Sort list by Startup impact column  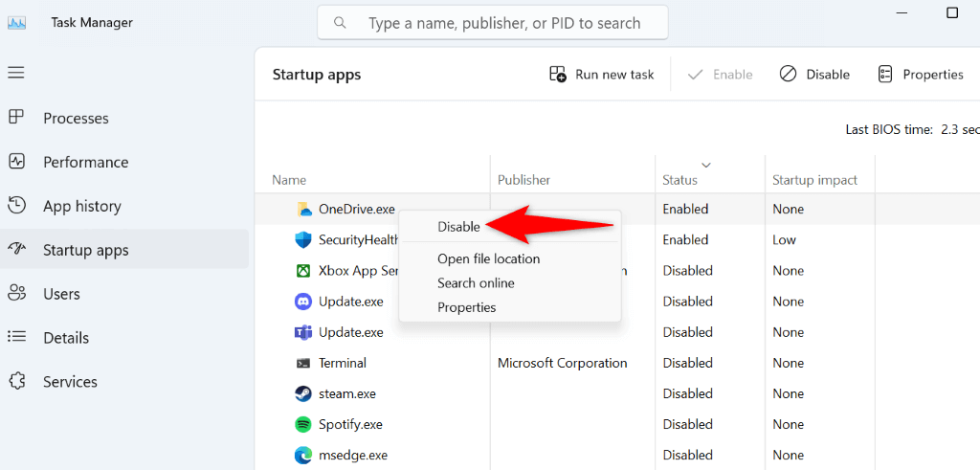coord(814,180)
